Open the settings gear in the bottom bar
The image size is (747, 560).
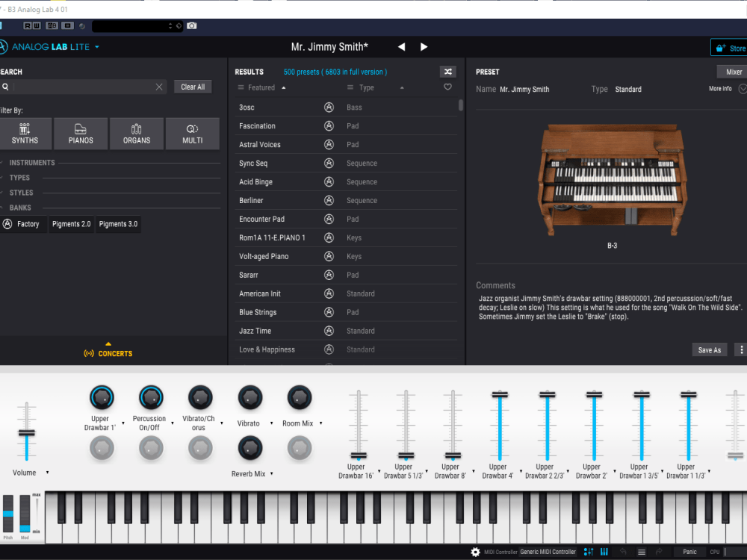click(475, 552)
